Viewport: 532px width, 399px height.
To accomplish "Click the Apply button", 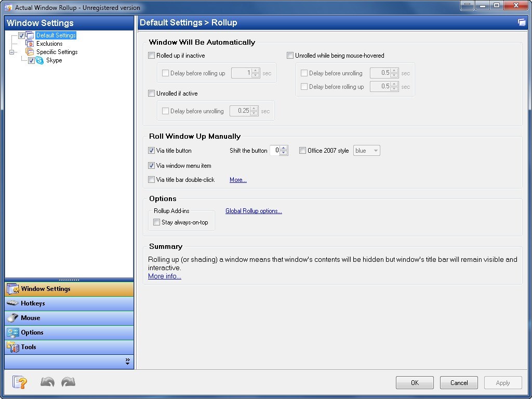I will [x=502, y=382].
